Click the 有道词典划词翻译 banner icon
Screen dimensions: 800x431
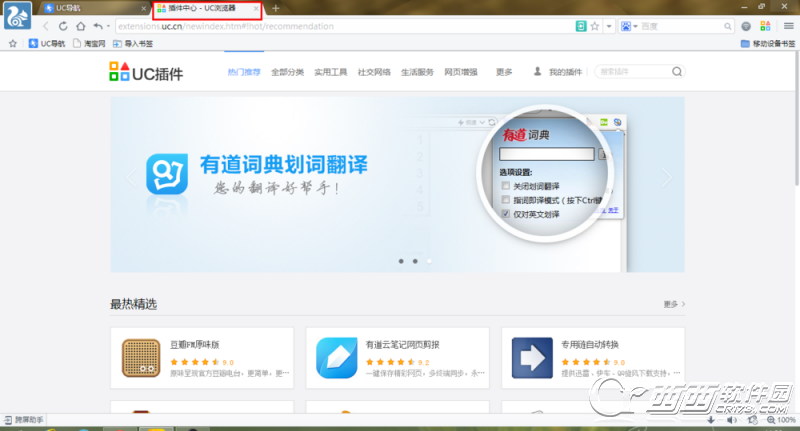click(x=167, y=174)
